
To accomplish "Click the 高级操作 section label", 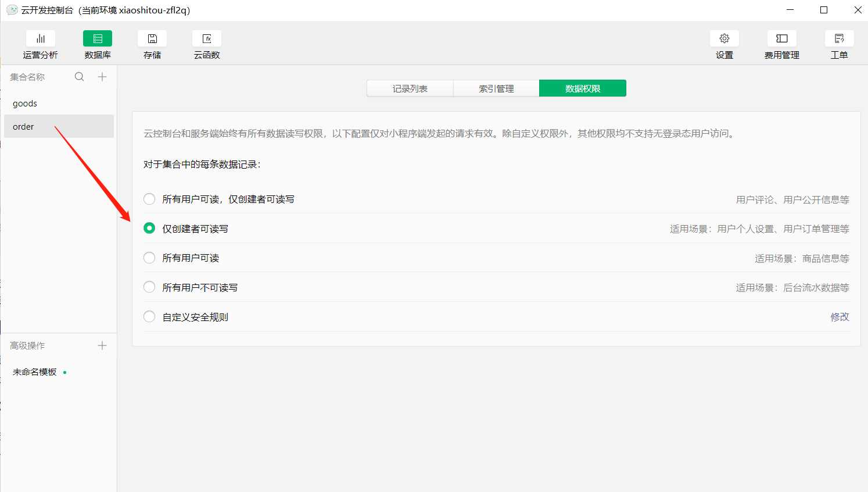I will 27,345.
